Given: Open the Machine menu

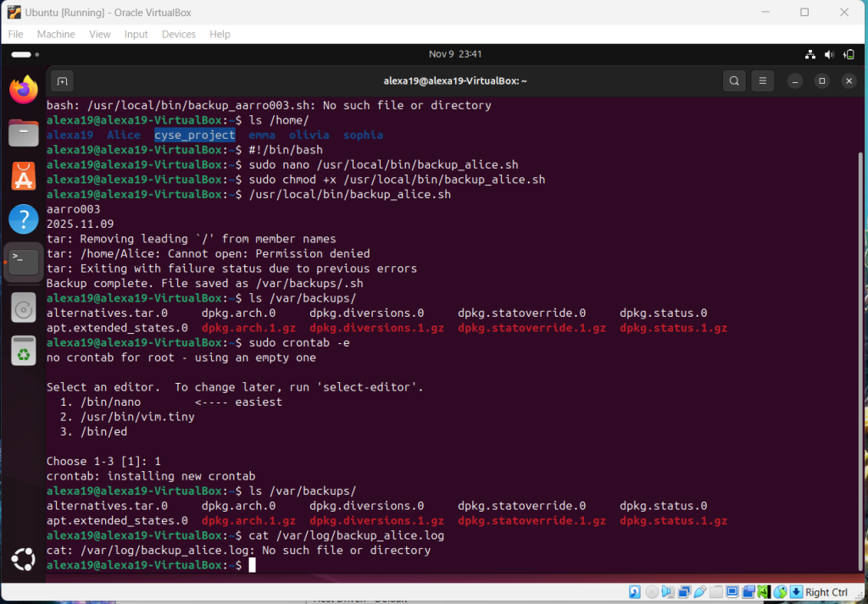Looking at the screenshot, I should coord(56,34).
